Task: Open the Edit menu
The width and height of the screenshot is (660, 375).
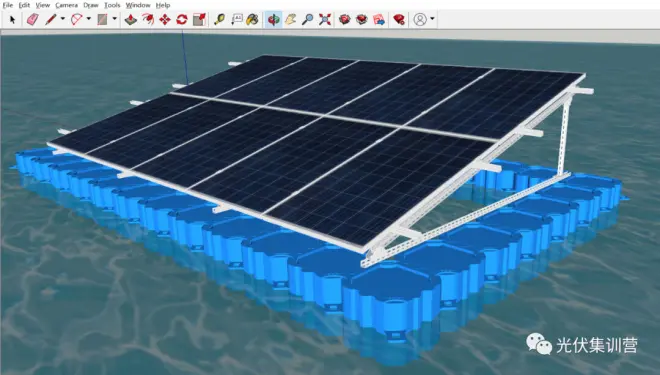Action: [24, 5]
